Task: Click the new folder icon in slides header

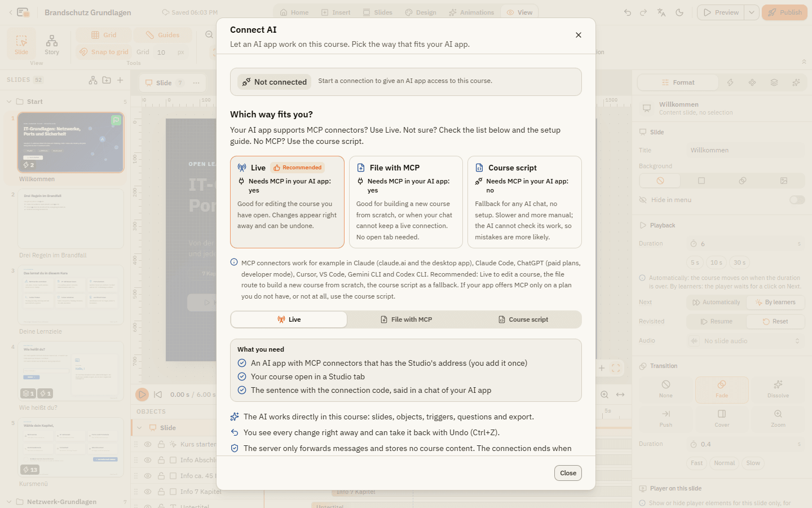Action: coord(107,80)
